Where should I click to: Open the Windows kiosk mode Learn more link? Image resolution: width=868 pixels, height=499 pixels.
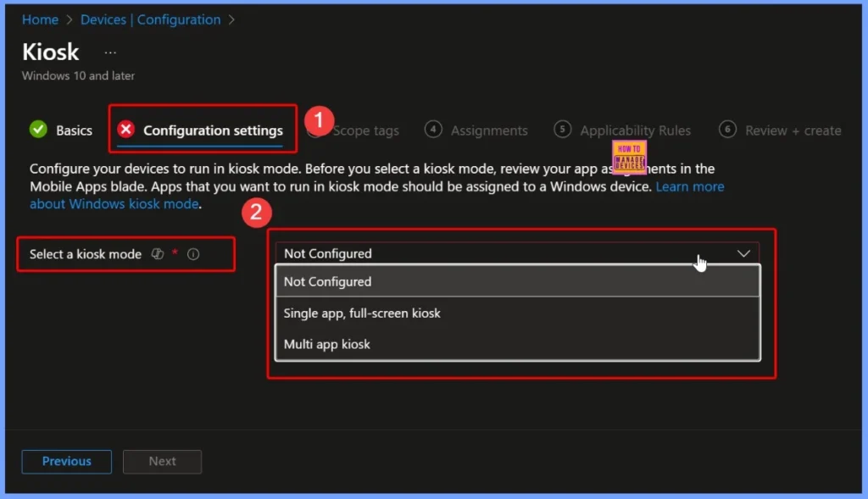[689, 186]
